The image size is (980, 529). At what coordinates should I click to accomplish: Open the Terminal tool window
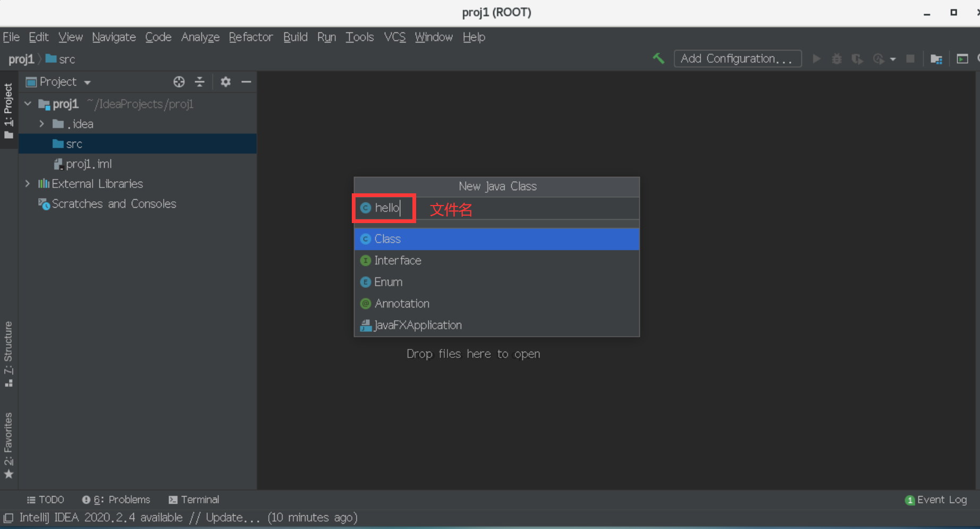pyautogui.click(x=194, y=500)
